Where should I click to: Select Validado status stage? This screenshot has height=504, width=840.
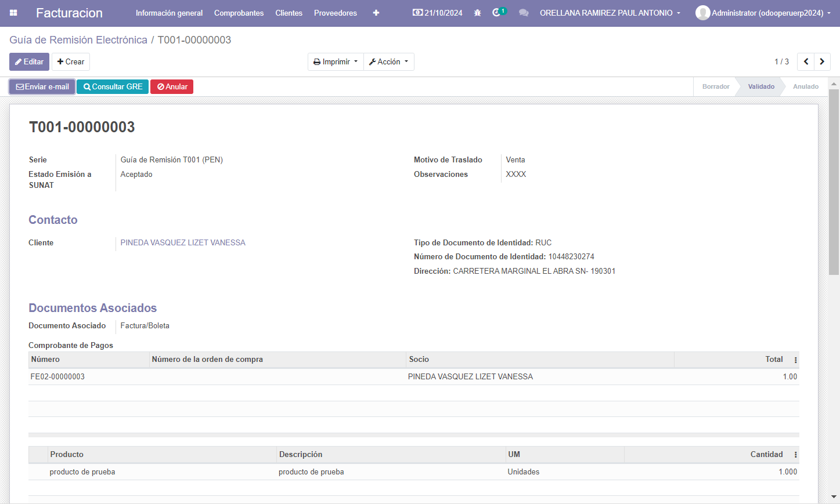761,86
